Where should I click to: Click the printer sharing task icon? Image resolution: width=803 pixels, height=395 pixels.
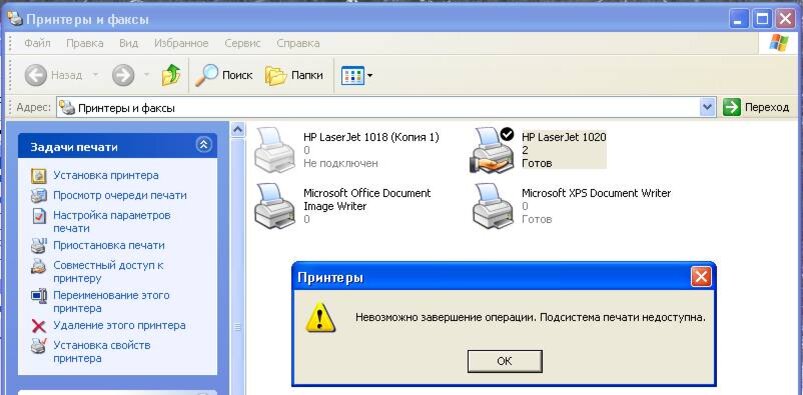(x=39, y=266)
